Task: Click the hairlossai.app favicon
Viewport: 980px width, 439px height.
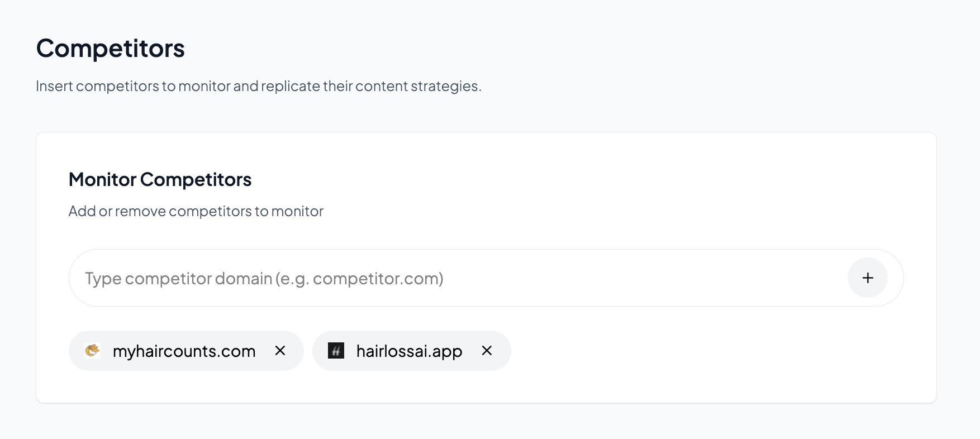Action: click(336, 351)
